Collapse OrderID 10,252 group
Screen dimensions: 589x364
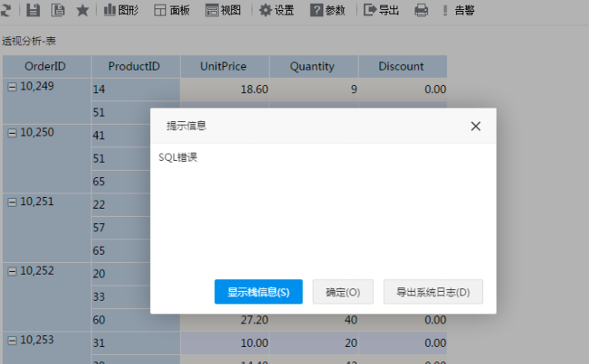click(x=13, y=271)
